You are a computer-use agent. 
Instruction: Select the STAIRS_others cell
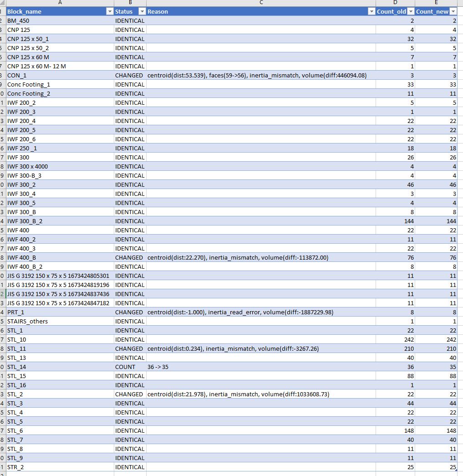click(x=60, y=321)
